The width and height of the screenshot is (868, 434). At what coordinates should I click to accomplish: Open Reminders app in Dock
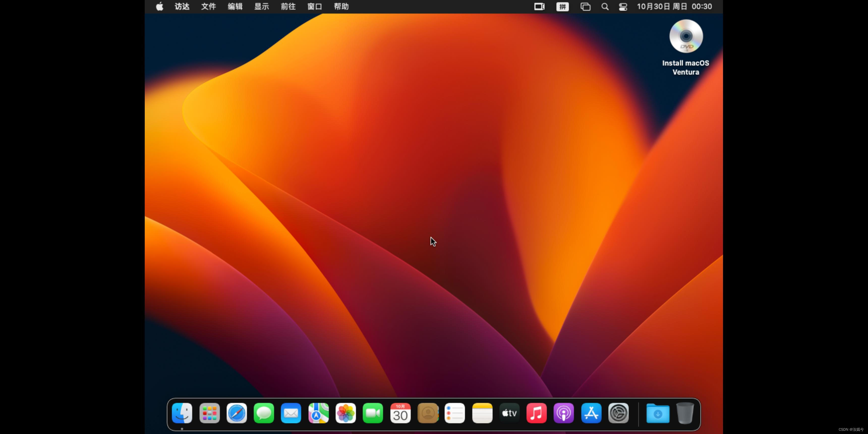[x=455, y=413]
